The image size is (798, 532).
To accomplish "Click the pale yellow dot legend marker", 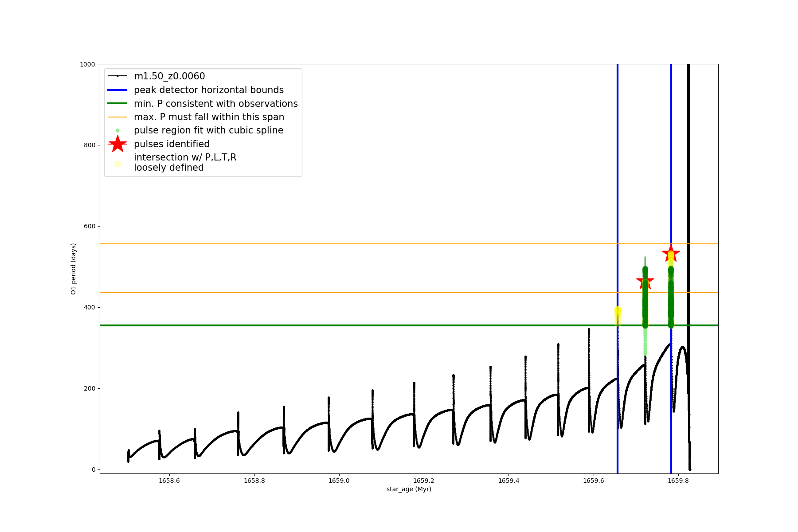I will tap(117, 164).
